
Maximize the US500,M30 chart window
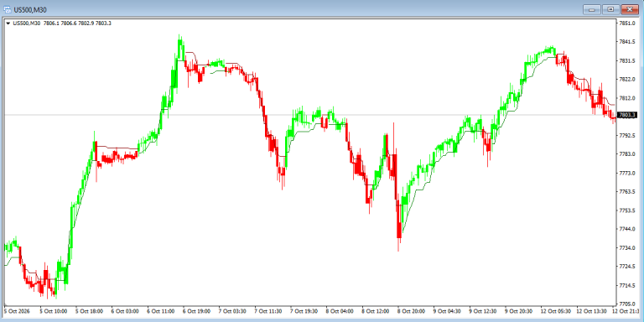click(x=610, y=9)
